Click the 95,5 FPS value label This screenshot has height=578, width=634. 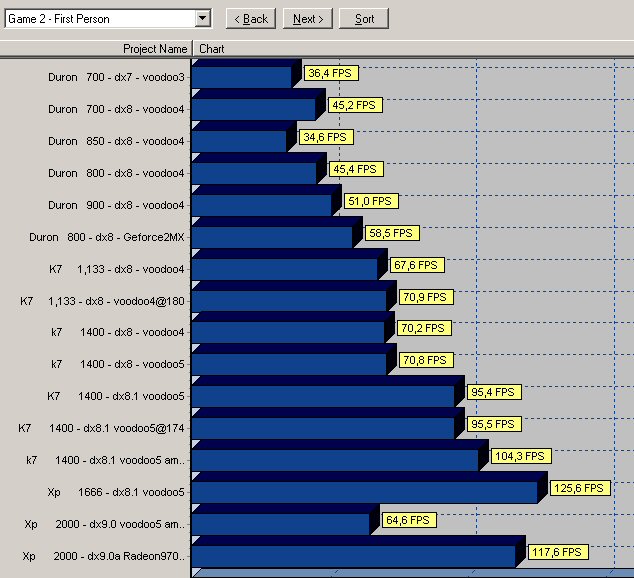(x=494, y=424)
